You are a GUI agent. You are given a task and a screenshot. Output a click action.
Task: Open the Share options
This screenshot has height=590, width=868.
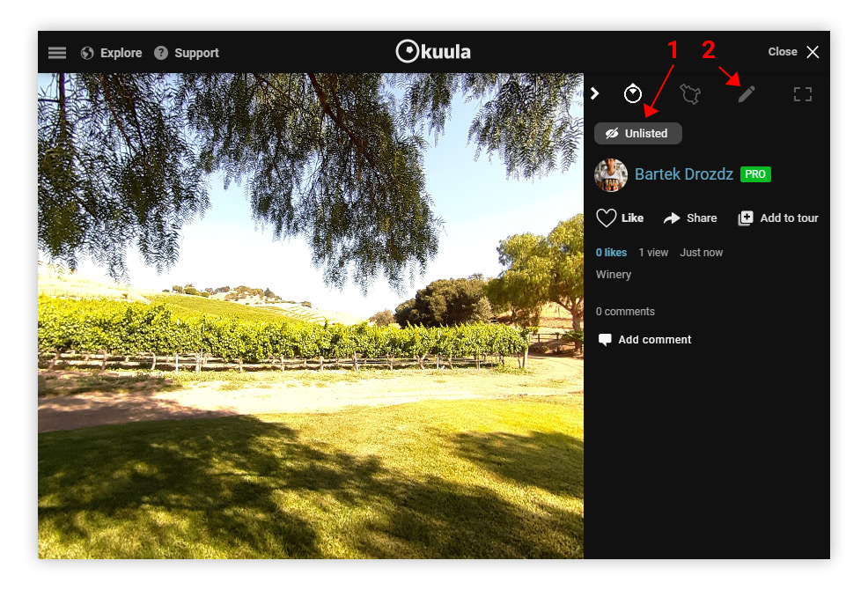[x=690, y=218]
